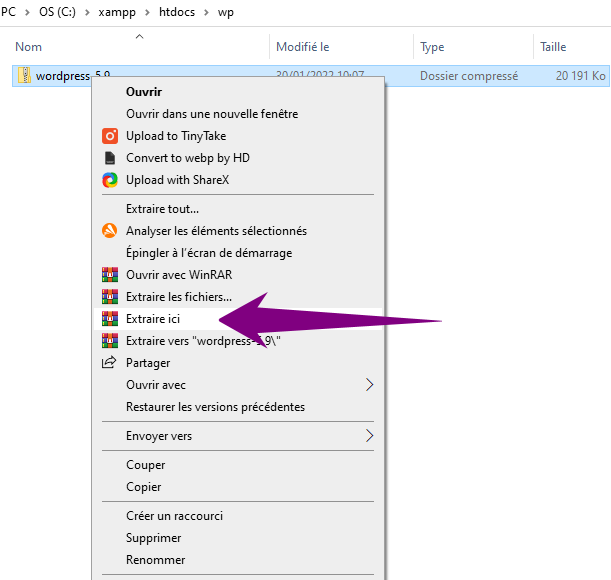Click the Taille column header
This screenshot has height=580, width=611.
coord(553,47)
